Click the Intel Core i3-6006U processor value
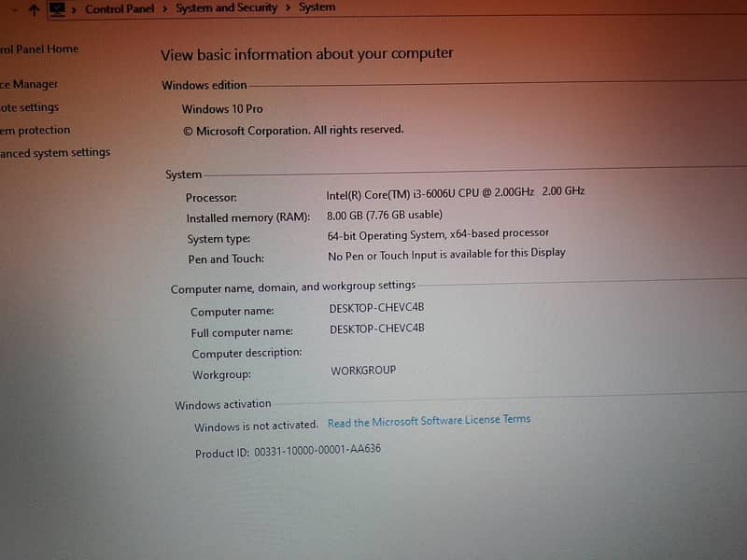The image size is (747, 560). [455, 193]
